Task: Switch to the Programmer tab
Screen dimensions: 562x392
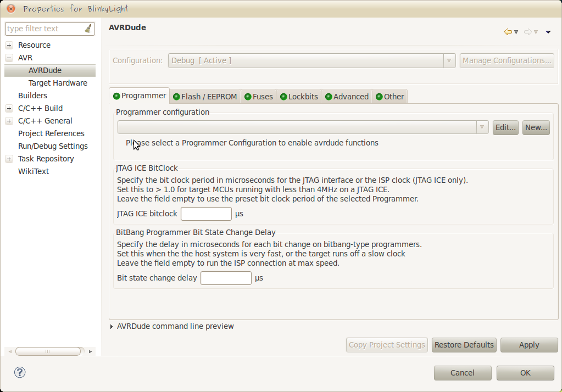Action: 140,96
